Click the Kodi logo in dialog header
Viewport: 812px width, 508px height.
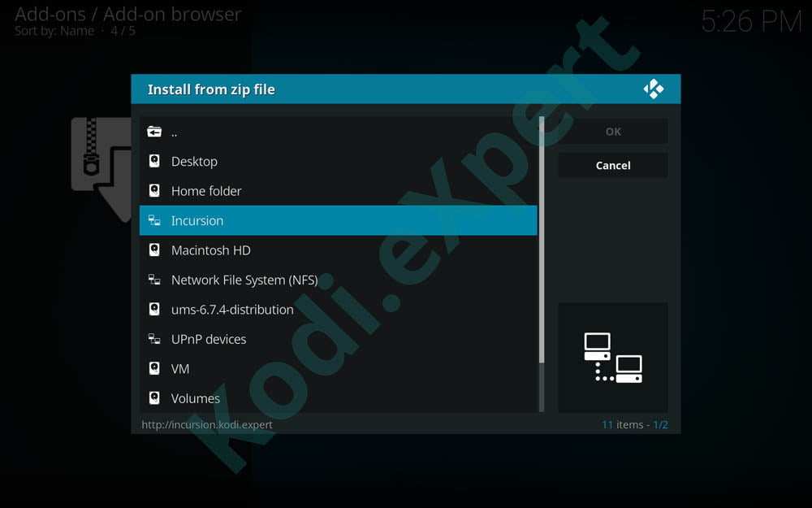[654, 89]
